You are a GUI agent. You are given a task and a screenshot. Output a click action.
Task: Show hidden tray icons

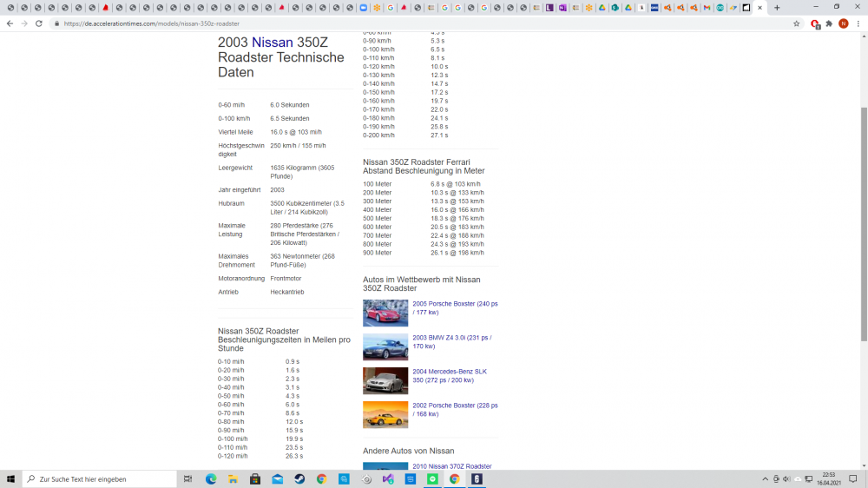click(x=765, y=479)
